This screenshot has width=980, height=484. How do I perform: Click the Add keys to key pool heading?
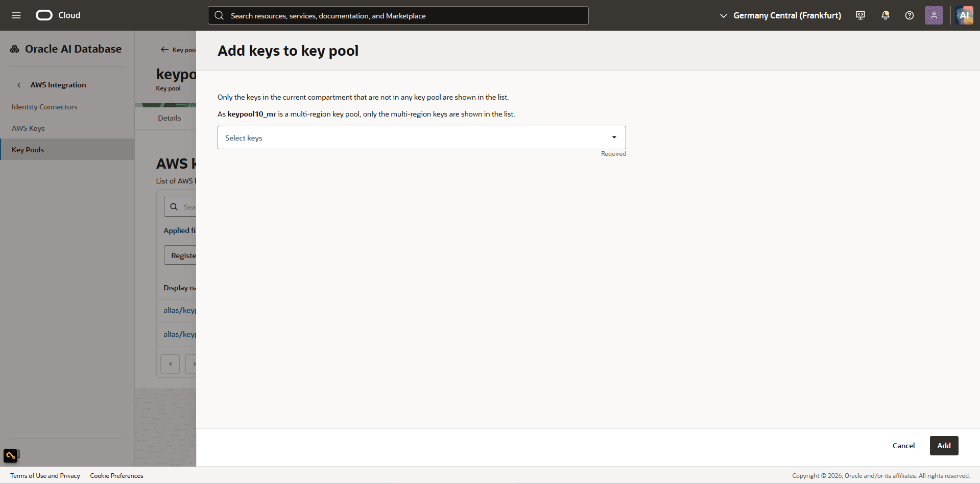[288, 51]
